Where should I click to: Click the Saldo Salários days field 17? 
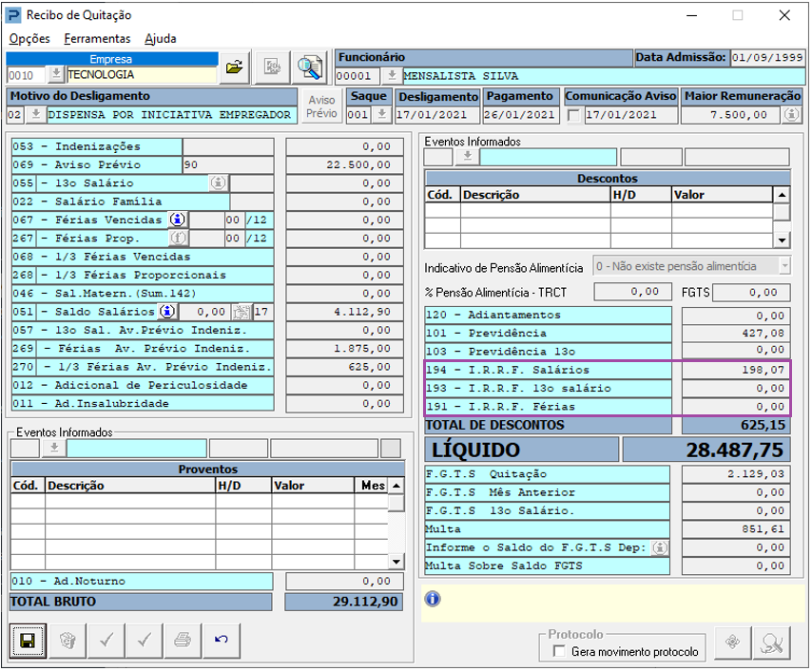[x=263, y=312]
